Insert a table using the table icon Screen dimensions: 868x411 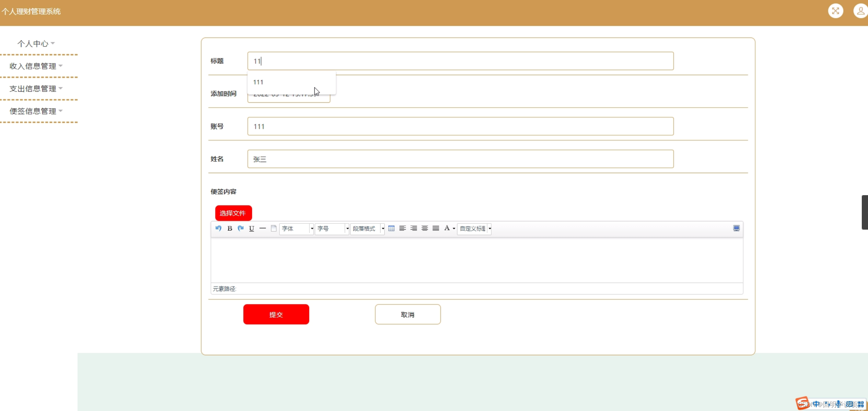(391, 228)
